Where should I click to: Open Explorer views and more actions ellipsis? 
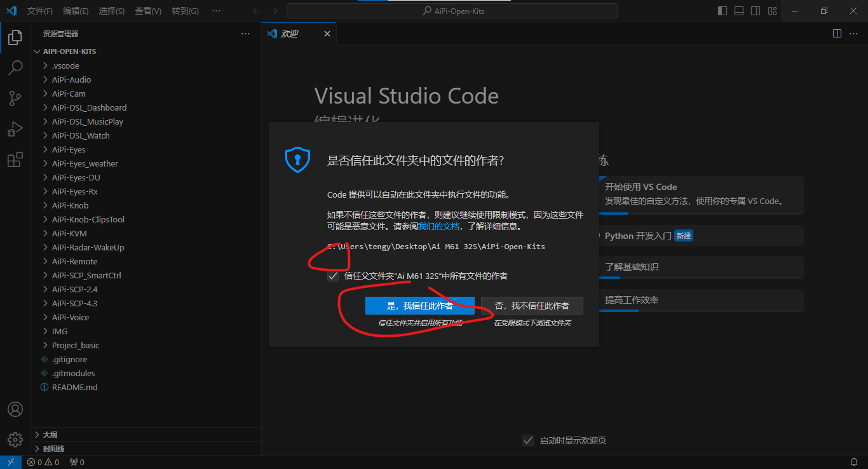click(245, 34)
